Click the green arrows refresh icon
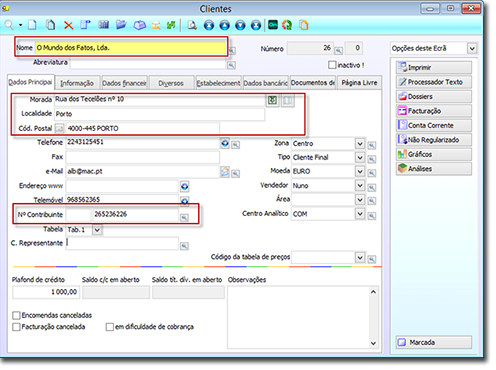Image resolution: width=496 pixels, height=370 pixels. click(x=171, y=25)
